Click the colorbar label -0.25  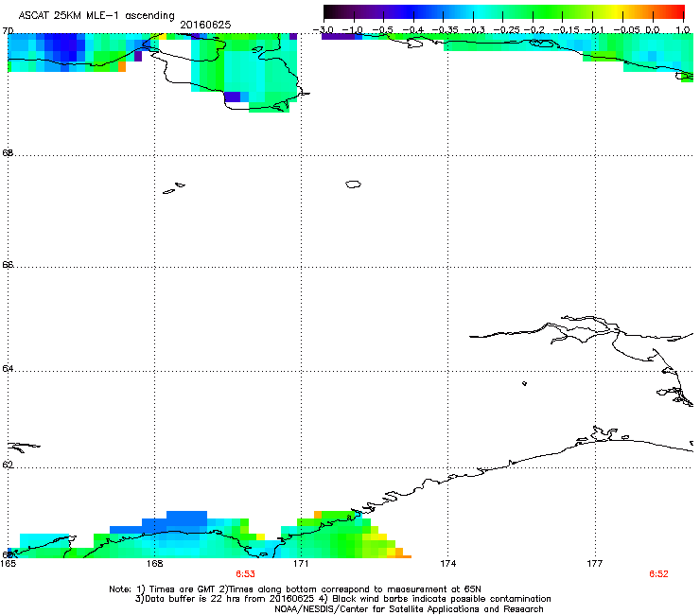point(506,30)
